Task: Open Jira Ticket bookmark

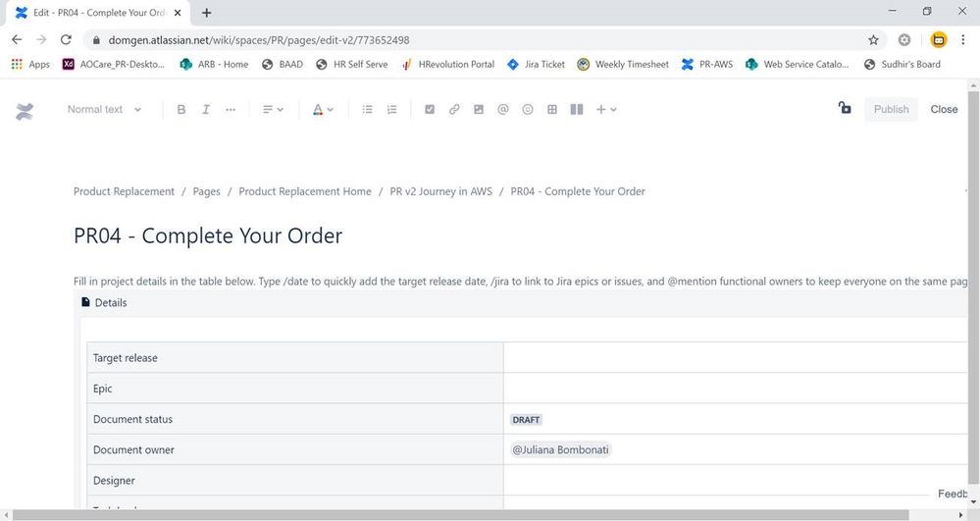Action: pos(536,64)
